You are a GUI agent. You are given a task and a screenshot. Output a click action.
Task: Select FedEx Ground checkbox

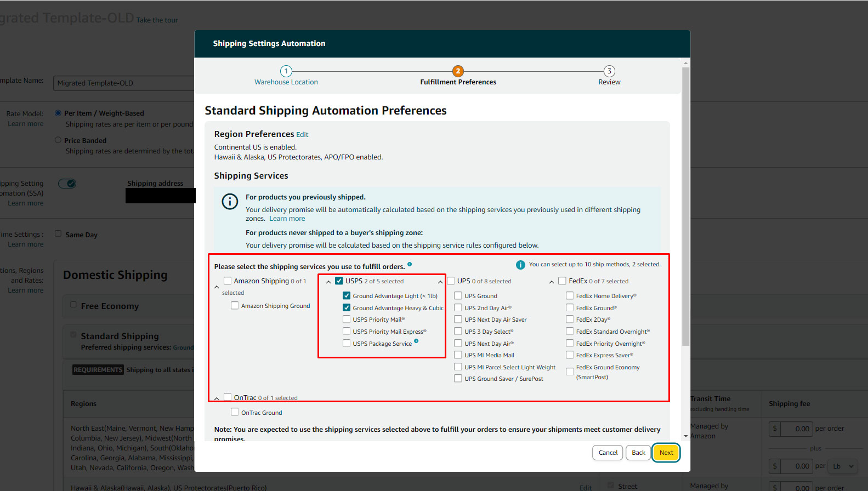pyautogui.click(x=570, y=307)
